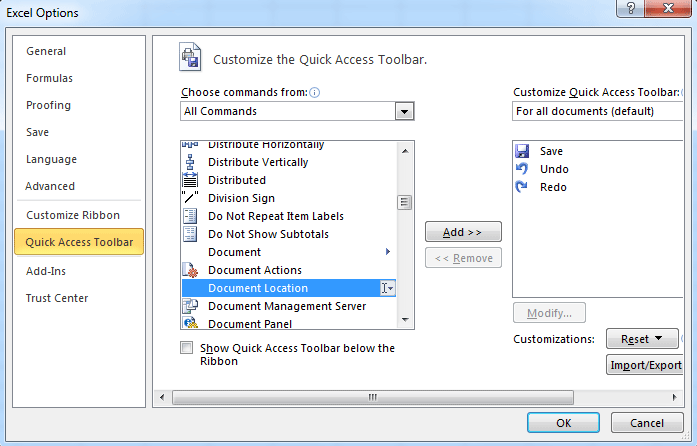Click the Document Management Server icon

(x=190, y=306)
